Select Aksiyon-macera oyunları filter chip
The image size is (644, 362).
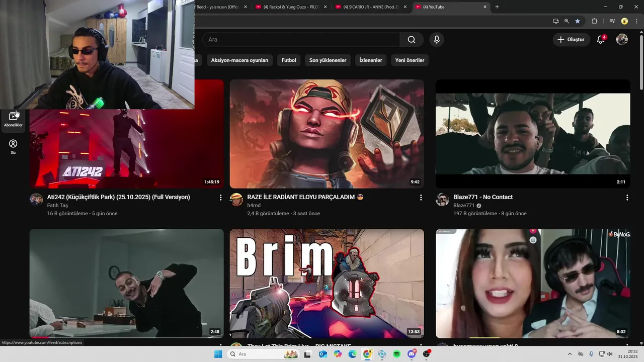[239, 60]
